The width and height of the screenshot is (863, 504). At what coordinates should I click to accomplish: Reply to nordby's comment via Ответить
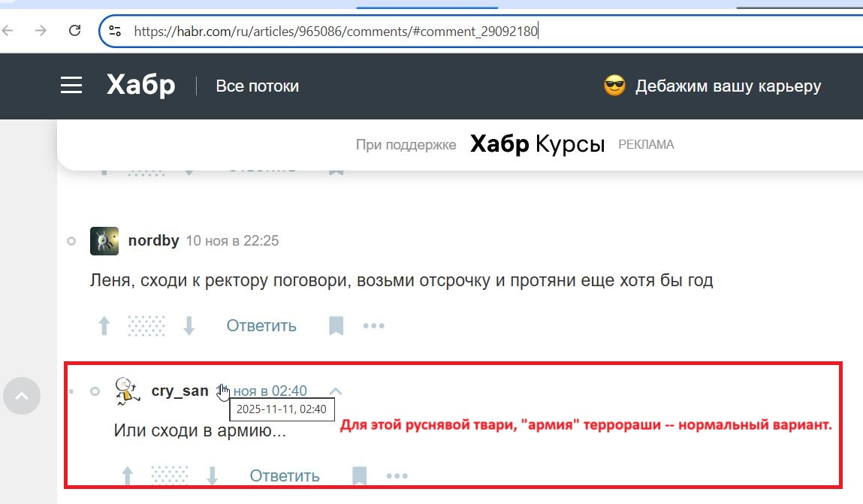[261, 325]
